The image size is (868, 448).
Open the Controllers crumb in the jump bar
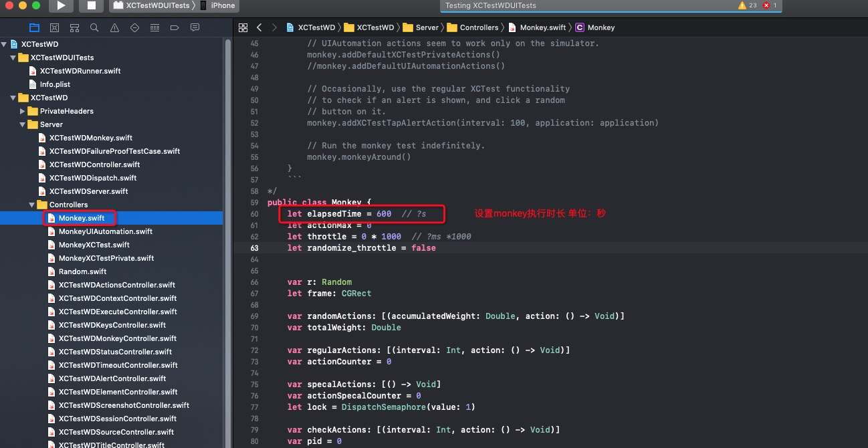[473, 27]
